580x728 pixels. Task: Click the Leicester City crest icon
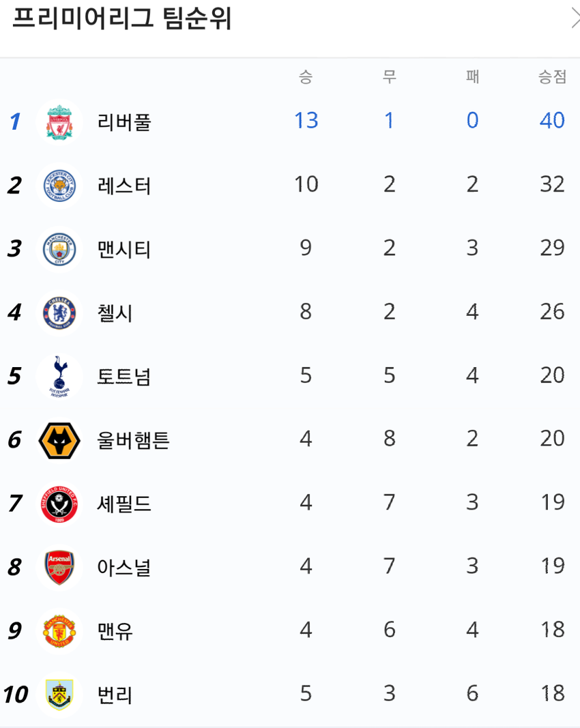(59, 186)
